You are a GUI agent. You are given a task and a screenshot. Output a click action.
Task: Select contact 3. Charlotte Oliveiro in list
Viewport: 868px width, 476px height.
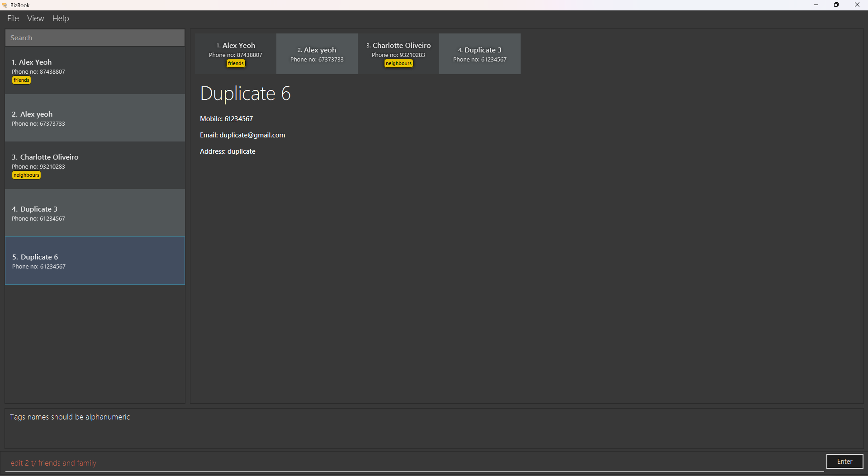coord(95,165)
